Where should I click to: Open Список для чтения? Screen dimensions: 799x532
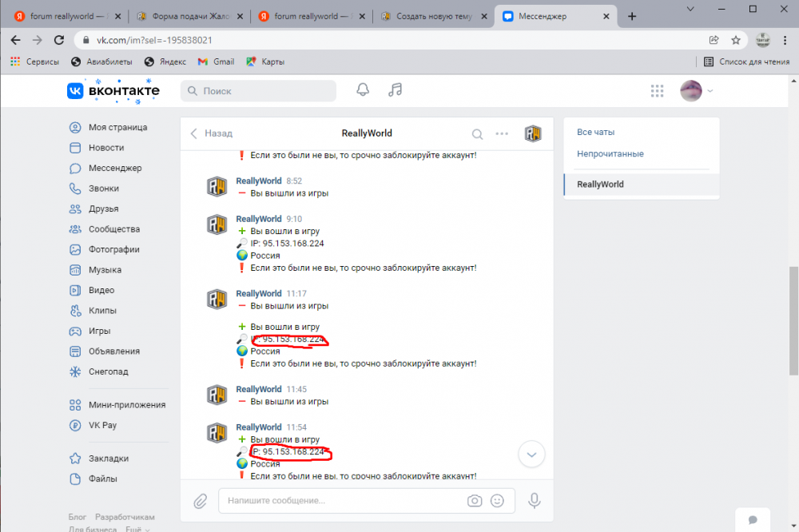[x=747, y=62]
